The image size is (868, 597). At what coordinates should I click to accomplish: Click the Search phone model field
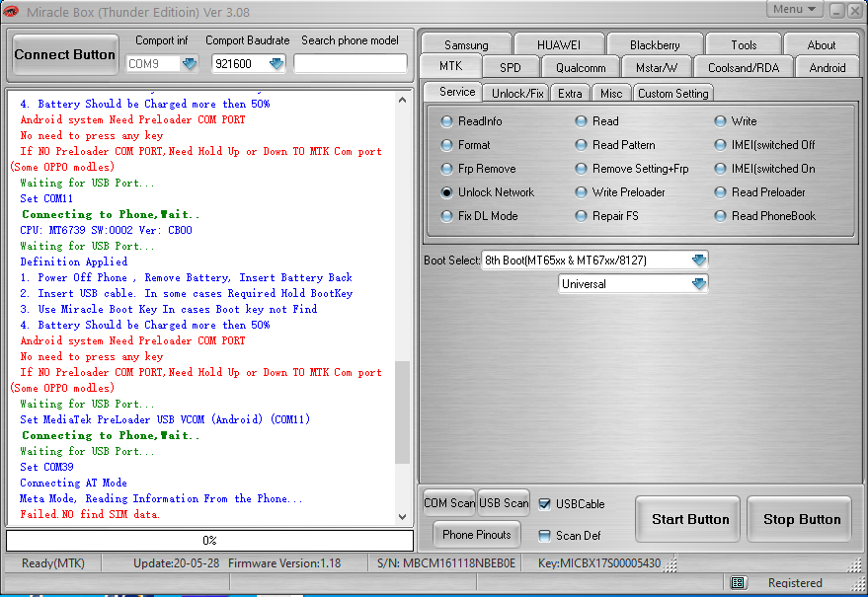click(x=350, y=63)
